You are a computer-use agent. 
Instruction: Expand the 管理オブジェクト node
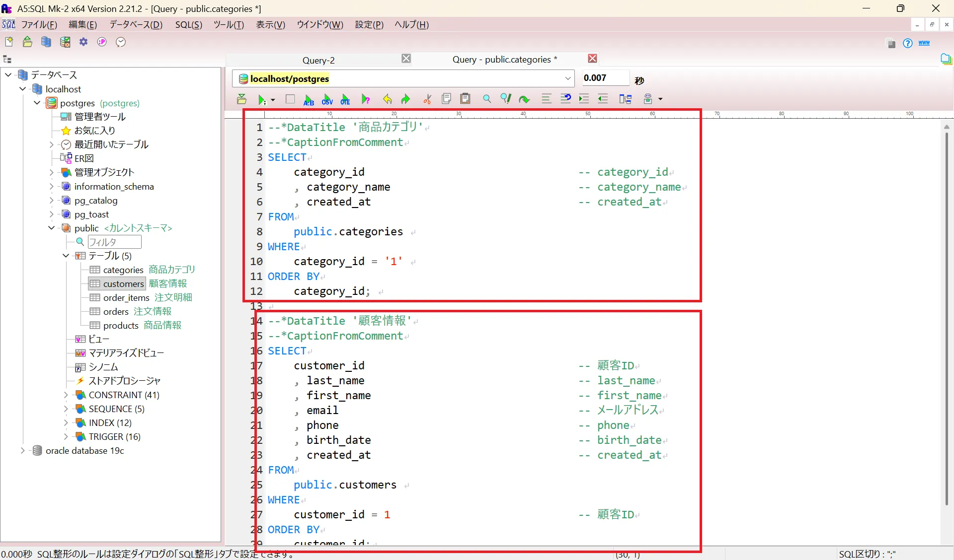coord(51,172)
